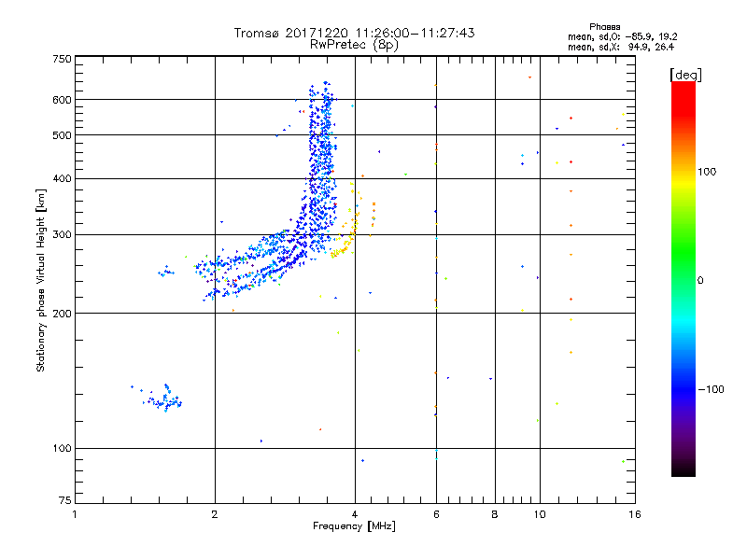Click the x-axis tick label '6'
Image resolution: width=747 pixels, height=560 pixels.
[437, 514]
